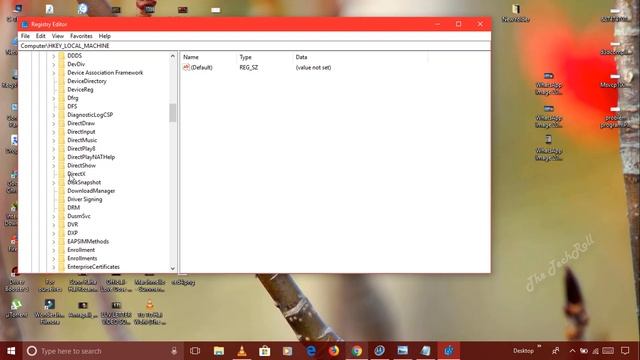Select the Enrollment tree item
The width and height of the screenshot is (640, 360).
coord(81,250)
